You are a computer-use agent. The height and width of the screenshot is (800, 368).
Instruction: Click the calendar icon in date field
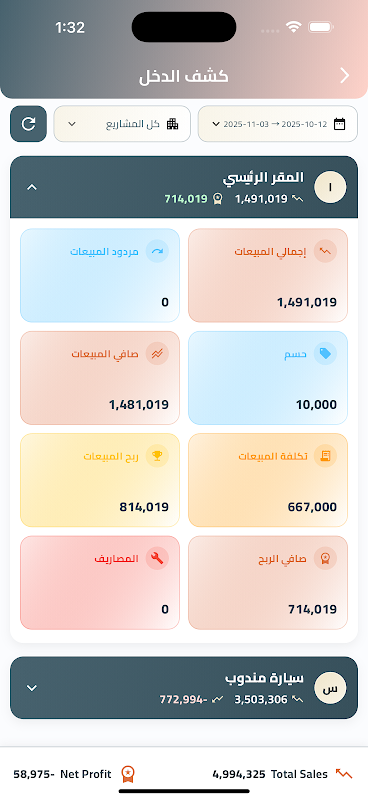339,123
